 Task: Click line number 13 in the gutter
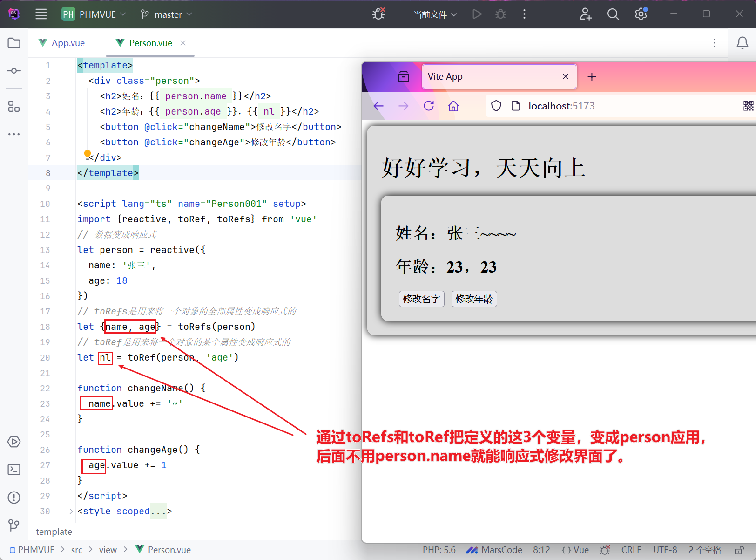[x=45, y=250]
